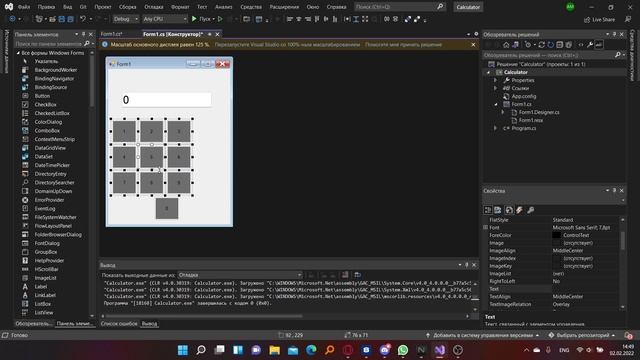The width and height of the screenshot is (640, 360).
Task: Click button 0 at bottom of Form1 designer
Action: (167, 208)
